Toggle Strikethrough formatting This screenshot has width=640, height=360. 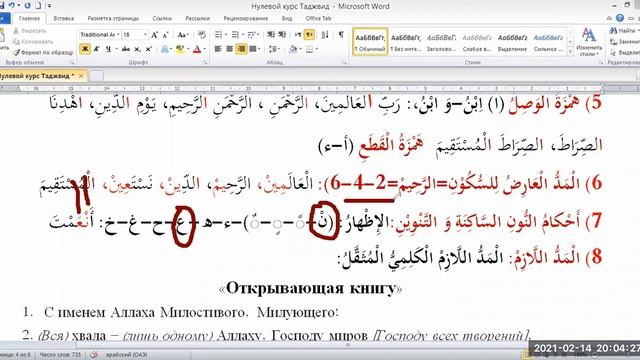126,49
